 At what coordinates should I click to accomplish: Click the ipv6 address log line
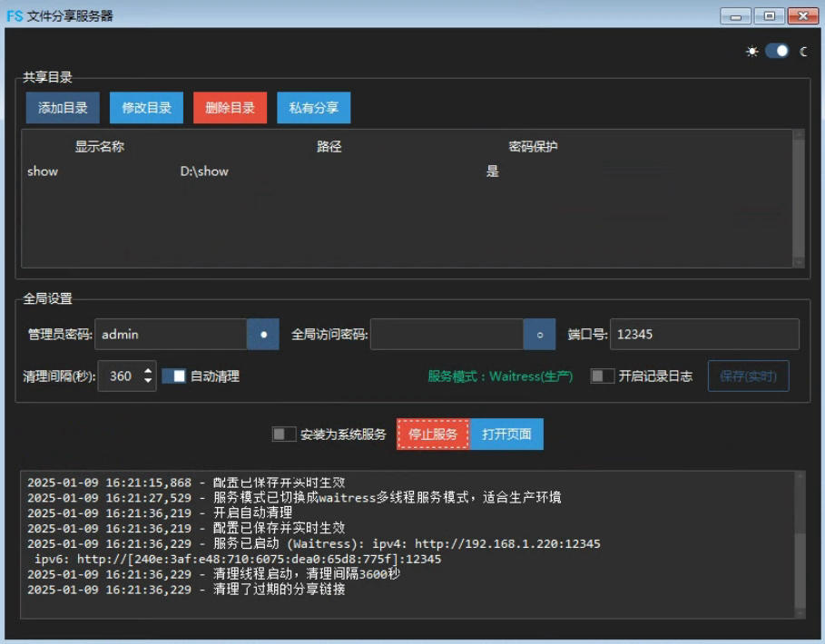[x=238, y=559]
